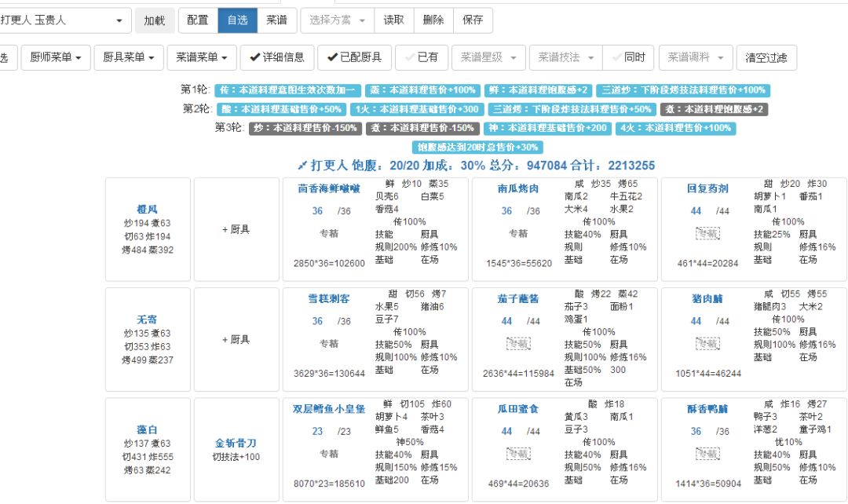Click total 8070*23=185610
Screen dimensions: 848x504
[329, 484]
